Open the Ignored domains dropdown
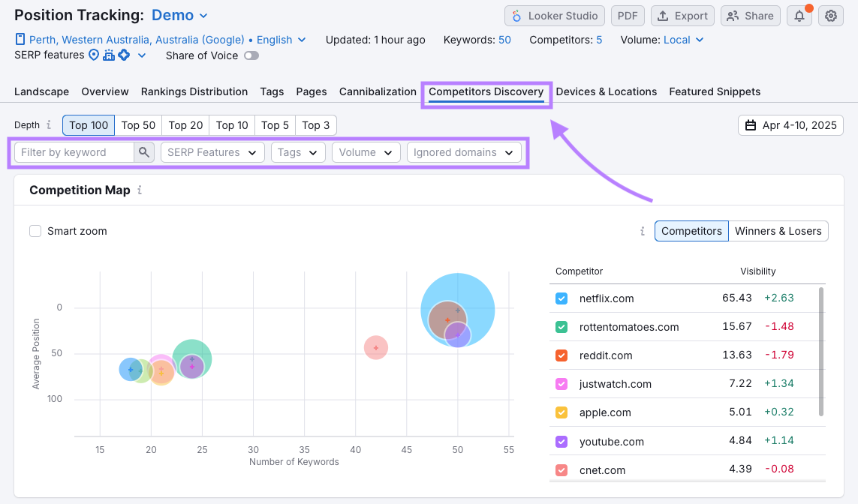Screen dimensions: 858x504 pos(463,152)
